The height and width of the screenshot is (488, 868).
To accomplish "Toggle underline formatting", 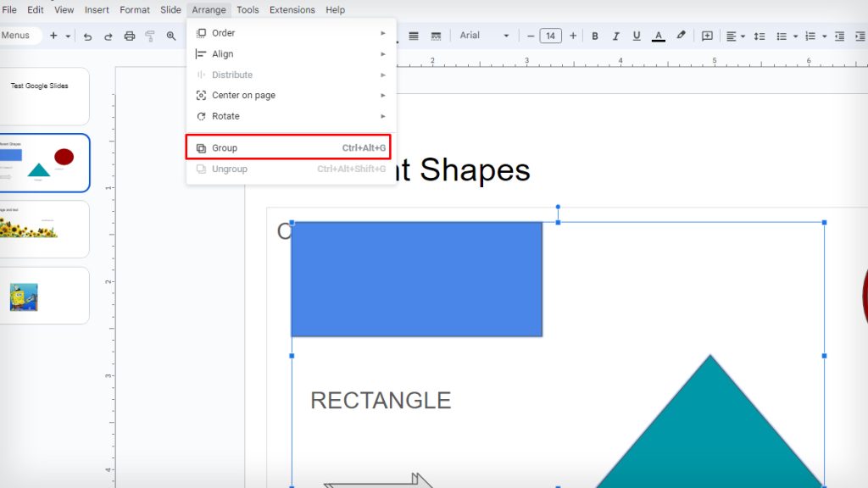I will [637, 36].
